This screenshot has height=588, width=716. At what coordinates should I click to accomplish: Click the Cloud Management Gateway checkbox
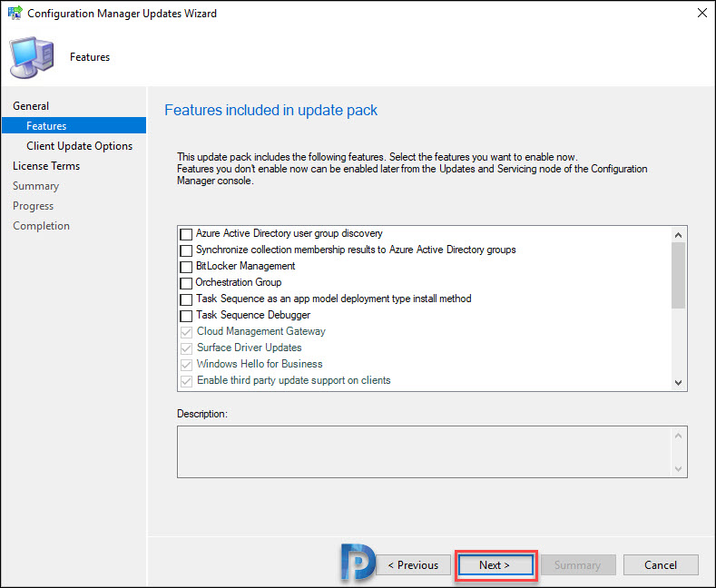click(186, 332)
